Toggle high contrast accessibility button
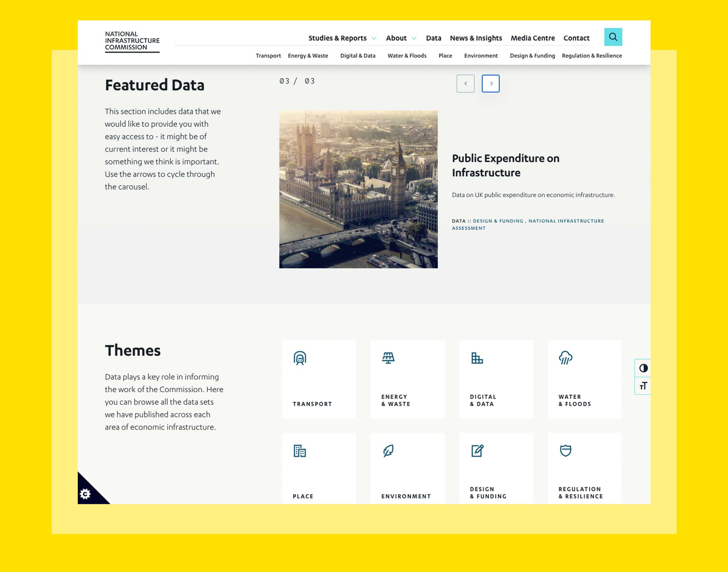The image size is (728, 572). click(x=643, y=368)
